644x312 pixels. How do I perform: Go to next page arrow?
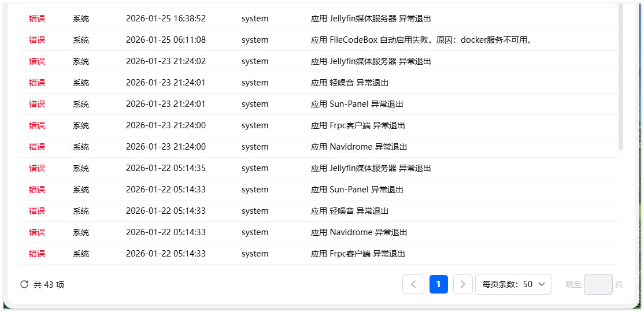[x=463, y=284]
